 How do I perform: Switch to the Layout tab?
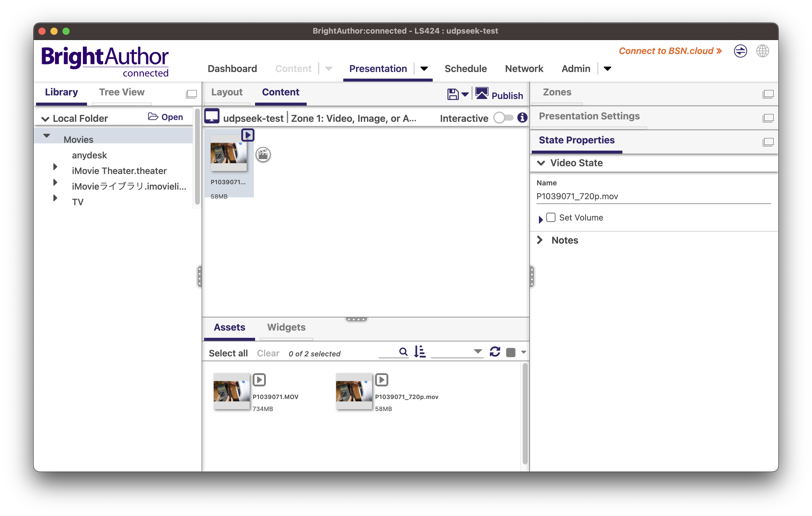click(x=227, y=92)
